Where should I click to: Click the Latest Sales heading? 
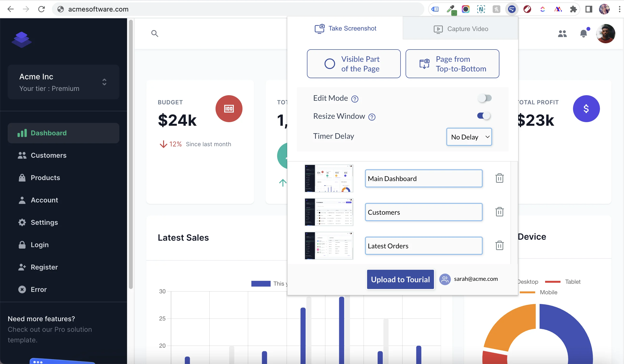pos(183,238)
